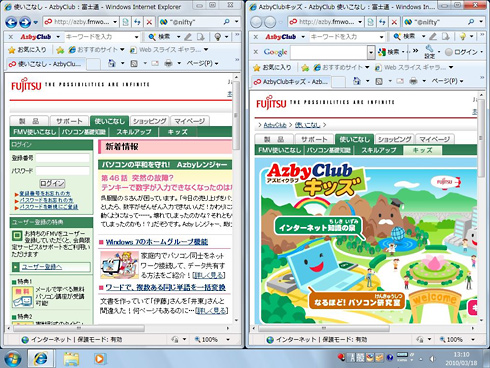Open Windows 7のホームグループ機能 link
Image resolution: width=490 pixels, height=368 pixels.
coord(157,242)
